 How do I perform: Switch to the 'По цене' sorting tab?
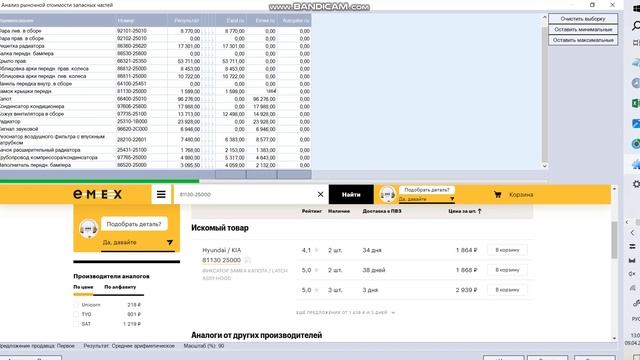83,287
